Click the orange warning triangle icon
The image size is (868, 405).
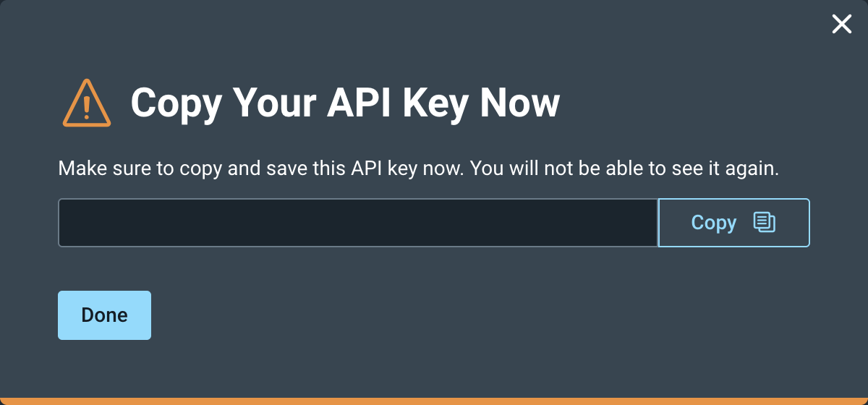[x=87, y=103]
